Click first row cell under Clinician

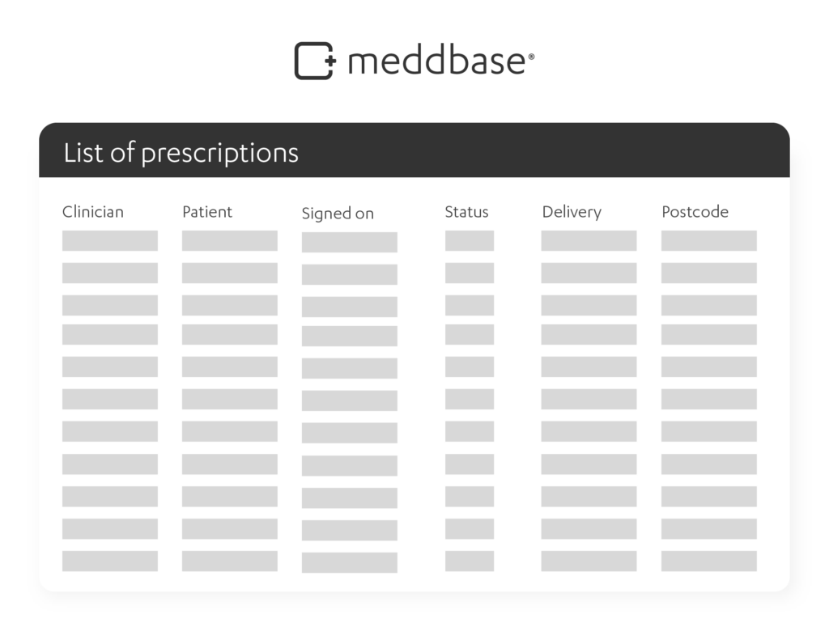pos(110,241)
